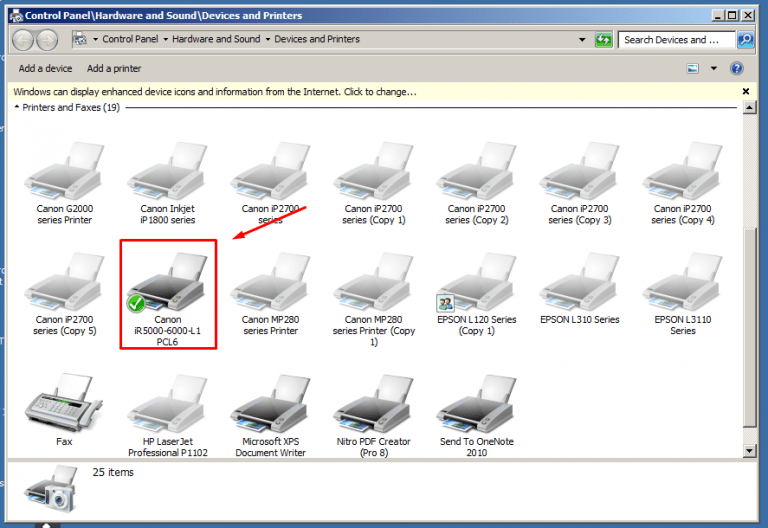The height and width of the screenshot is (528, 768).
Task: Open the view options dropdown arrow
Action: tap(714, 69)
